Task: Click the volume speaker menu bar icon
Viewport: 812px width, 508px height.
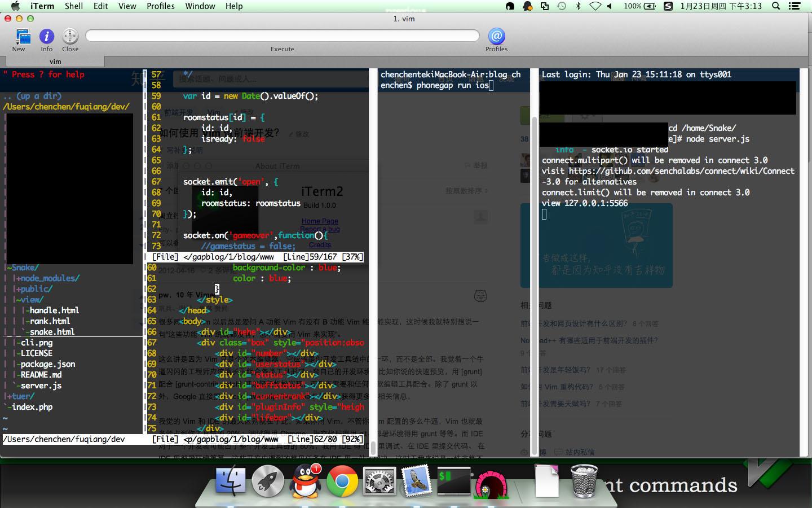Action: [610, 6]
